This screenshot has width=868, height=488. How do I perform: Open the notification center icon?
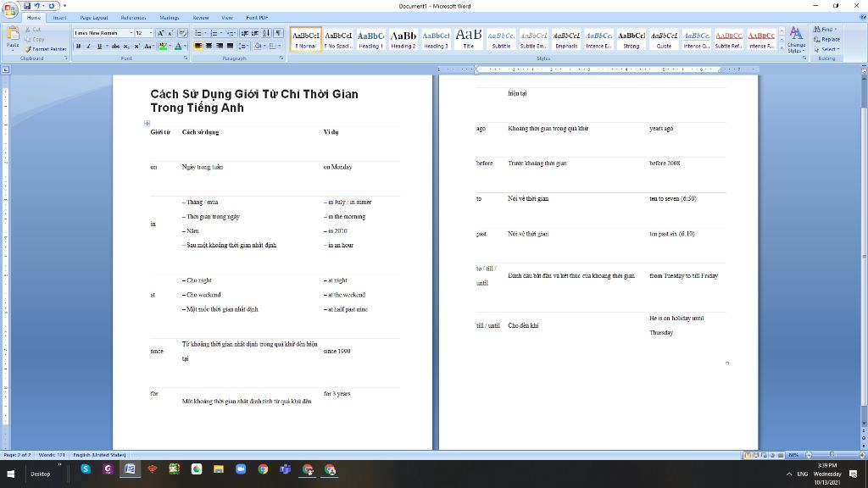click(x=853, y=474)
